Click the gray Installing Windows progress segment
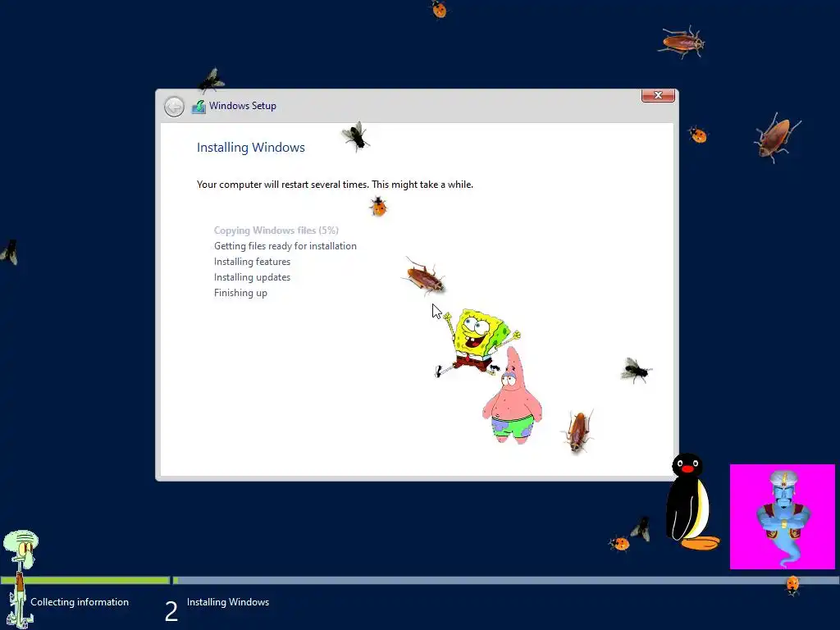The height and width of the screenshot is (630, 840). tap(506, 580)
